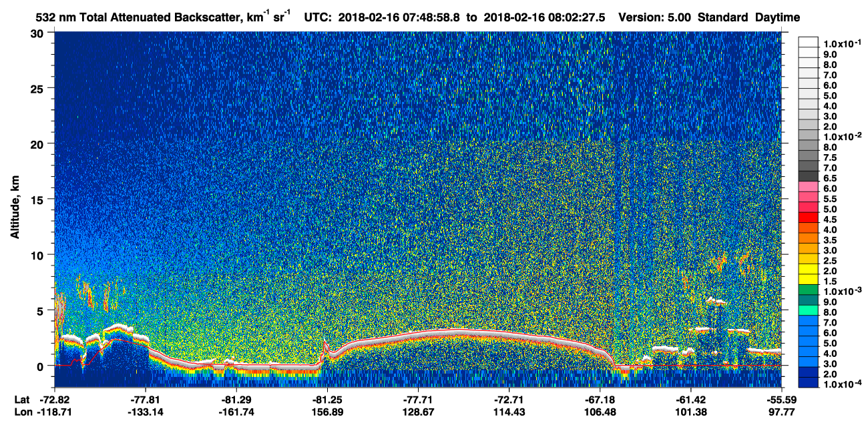868x445 pixels.
Task: Click the longitude value 156.89
Action: [x=327, y=412]
